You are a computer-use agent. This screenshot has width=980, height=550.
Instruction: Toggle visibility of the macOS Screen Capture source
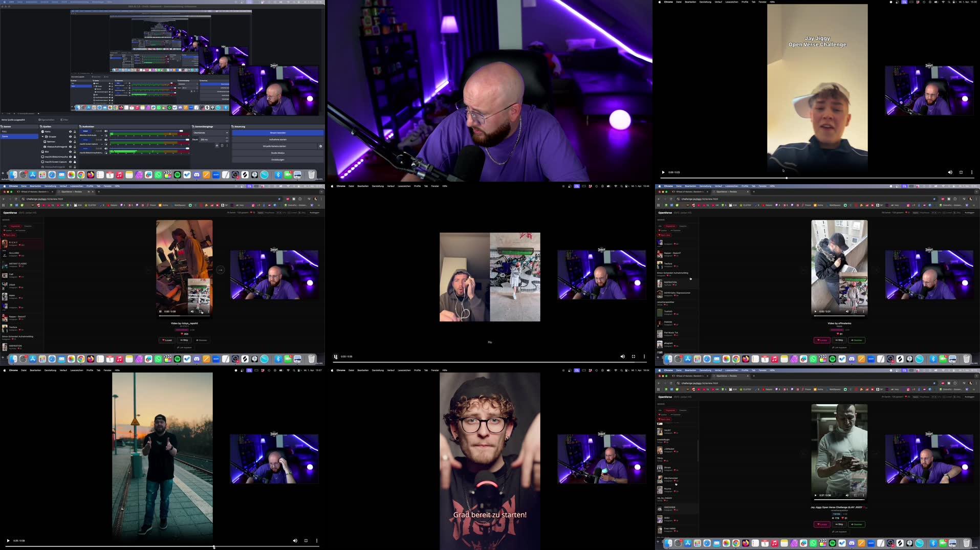point(70,162)
